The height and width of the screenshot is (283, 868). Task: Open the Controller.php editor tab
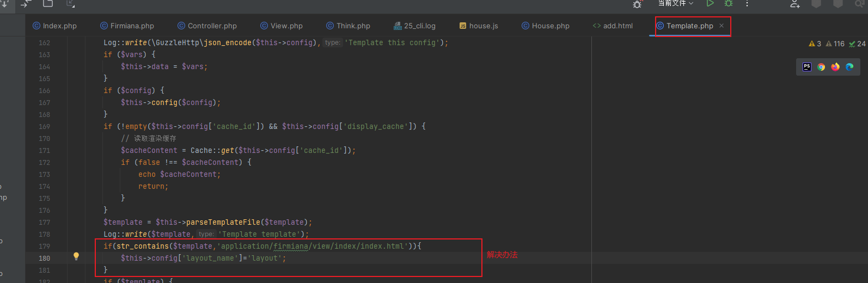207,26
